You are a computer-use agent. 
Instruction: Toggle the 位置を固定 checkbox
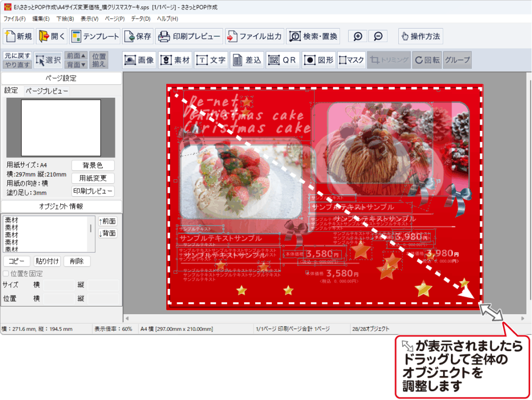[x=6, y=273]
